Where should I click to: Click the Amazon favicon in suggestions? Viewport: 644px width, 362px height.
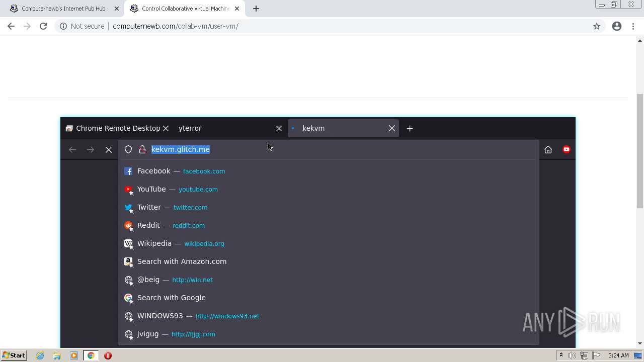click(128, 261)
